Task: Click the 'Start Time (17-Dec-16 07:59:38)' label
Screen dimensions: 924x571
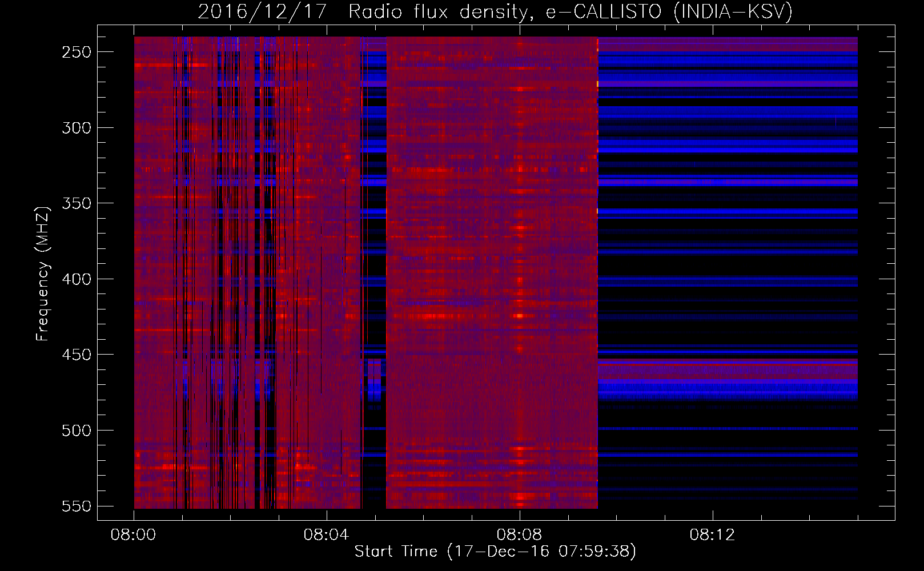Action: point(495,552)
